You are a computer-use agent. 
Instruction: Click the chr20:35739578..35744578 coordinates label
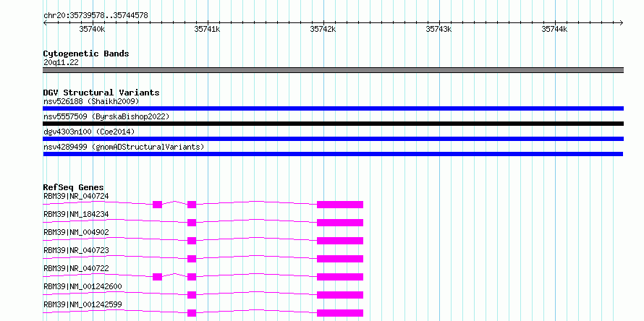[96, 16]
